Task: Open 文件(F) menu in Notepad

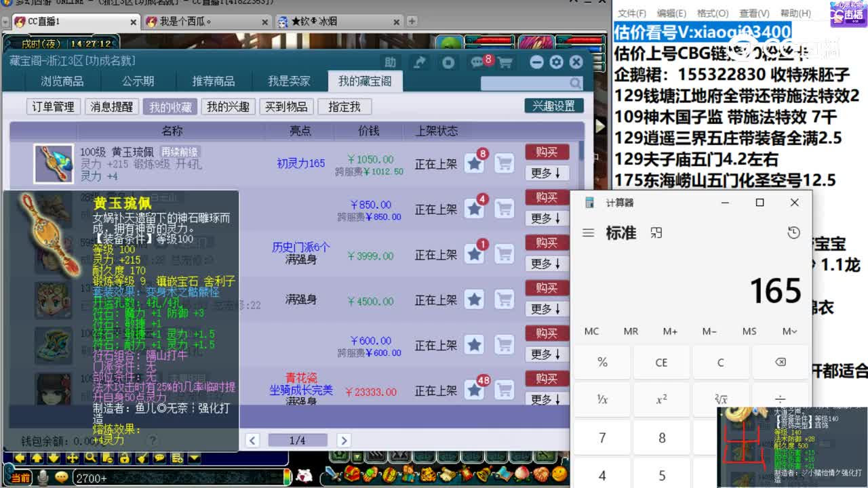Action: 632,13
